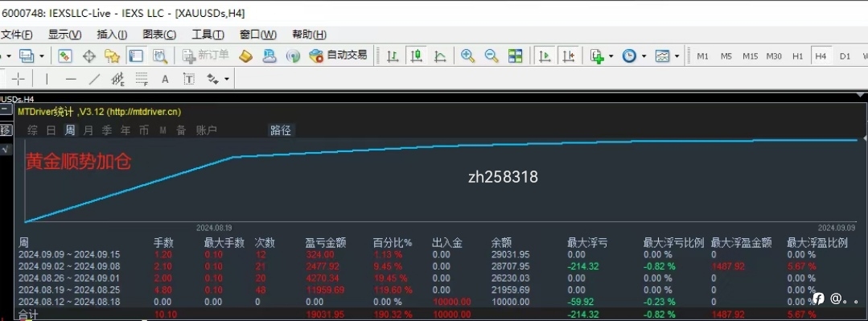The image size is (868, 321).
Task: Open the Navigator folder-star icon
Action: [x=113, y=56]
